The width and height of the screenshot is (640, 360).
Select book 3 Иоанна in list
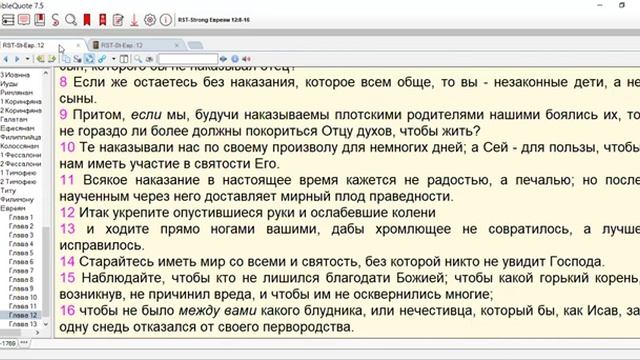15,75
